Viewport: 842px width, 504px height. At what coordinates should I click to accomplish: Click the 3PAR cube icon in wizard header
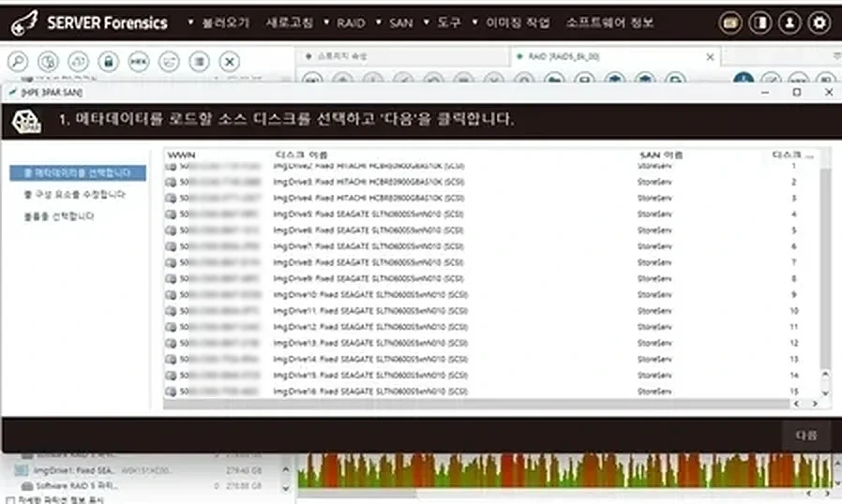(x=26, y=121)
